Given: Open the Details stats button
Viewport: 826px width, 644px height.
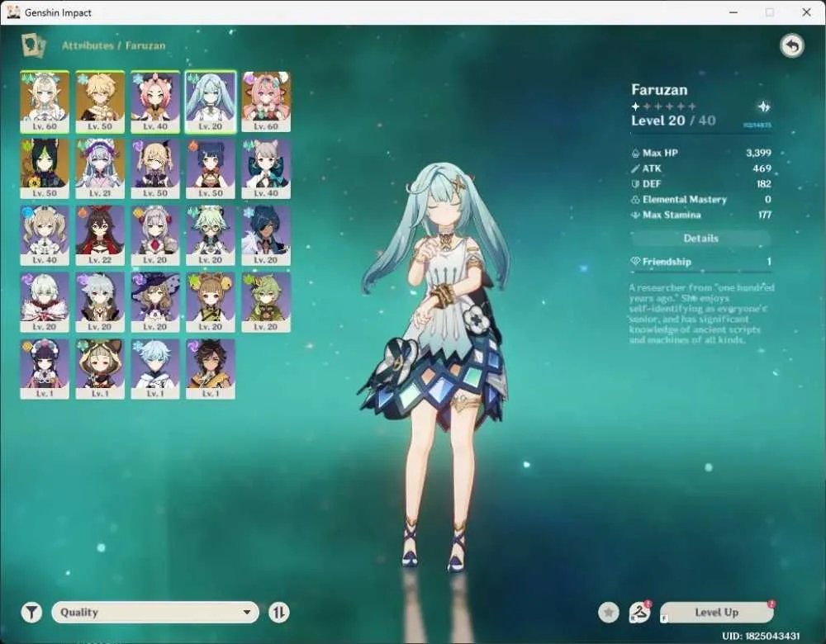Looking at the screenshot, I should click(700, 238).
